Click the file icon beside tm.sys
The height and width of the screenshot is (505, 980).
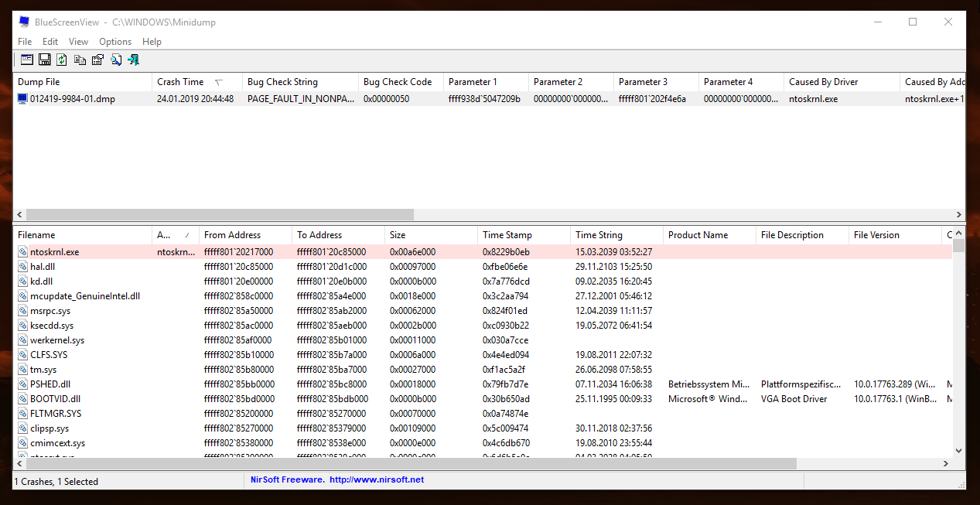(23, 370)
